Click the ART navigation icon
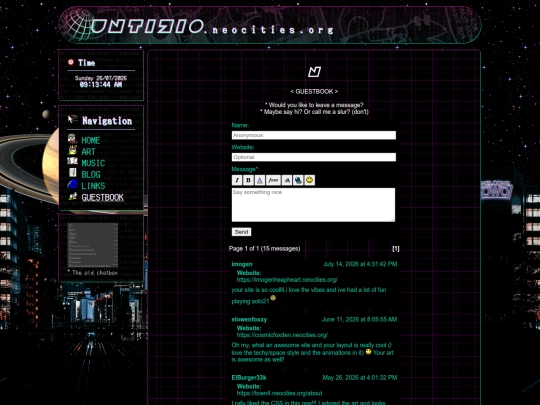The image size is (540, 405). point(72,150)
